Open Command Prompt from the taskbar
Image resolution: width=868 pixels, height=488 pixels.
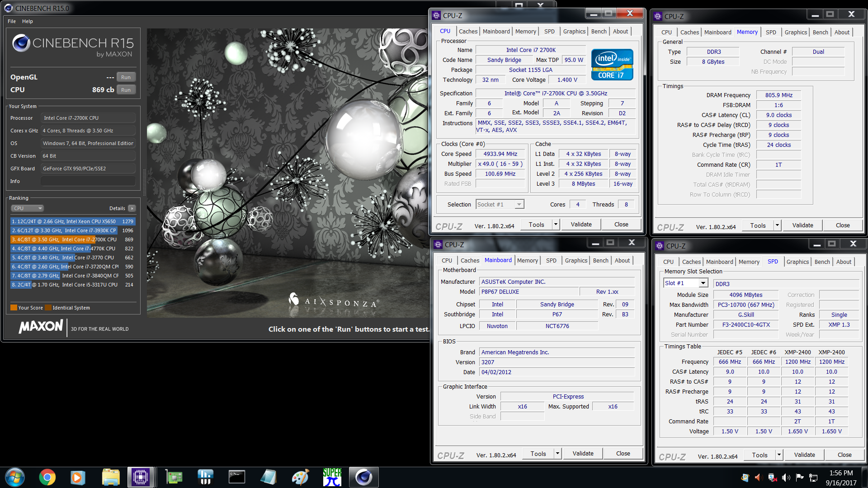click(236, 477)
